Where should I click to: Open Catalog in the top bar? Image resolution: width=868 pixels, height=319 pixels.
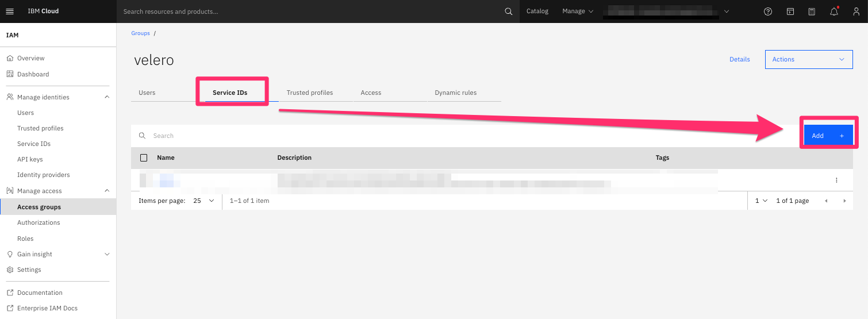click(x=537, y=11)
